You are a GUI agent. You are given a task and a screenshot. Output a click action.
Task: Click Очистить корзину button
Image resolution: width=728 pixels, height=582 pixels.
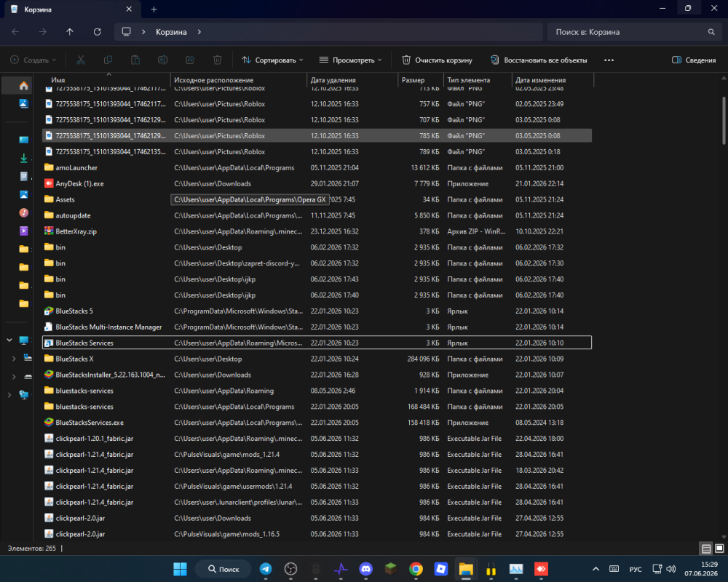pyautogui.click(x=438, y=60)
